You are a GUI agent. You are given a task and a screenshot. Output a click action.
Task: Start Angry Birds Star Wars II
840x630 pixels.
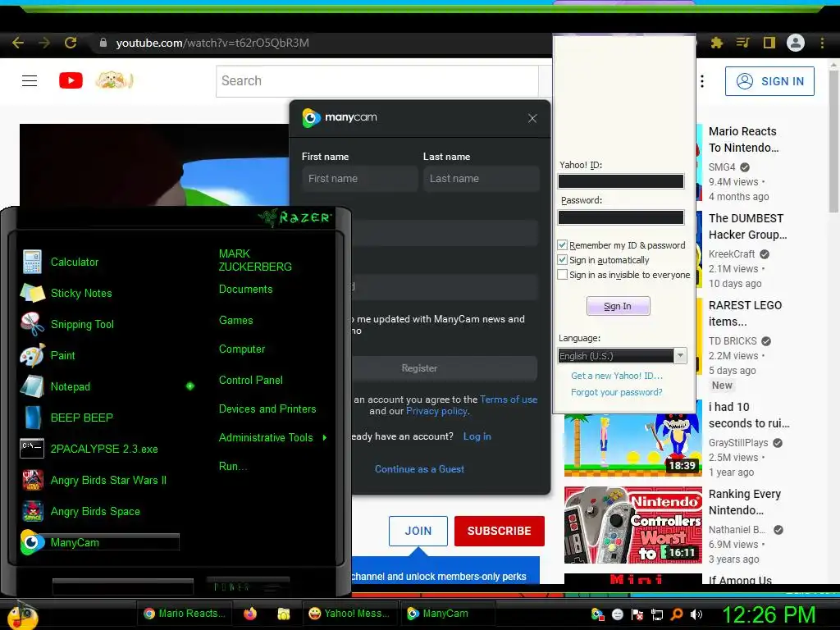pos(108,480)
